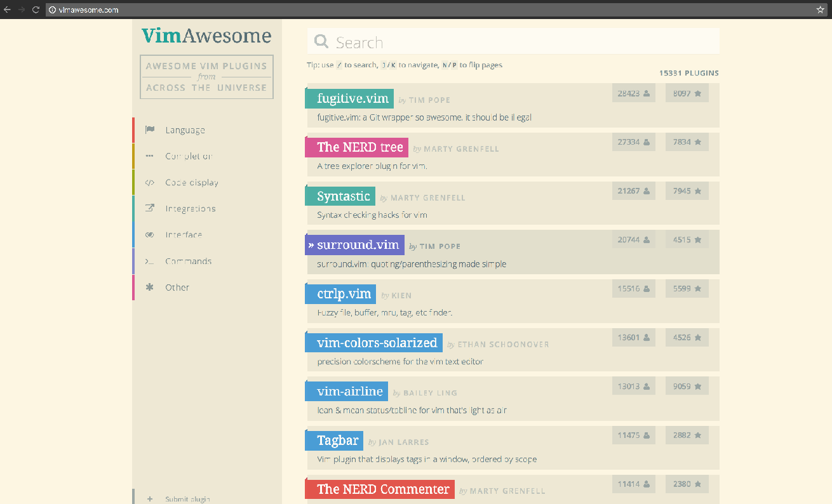This screenshot has width=832, height=504.
Task: Click the users icon next to 27334
Action: 647,142
